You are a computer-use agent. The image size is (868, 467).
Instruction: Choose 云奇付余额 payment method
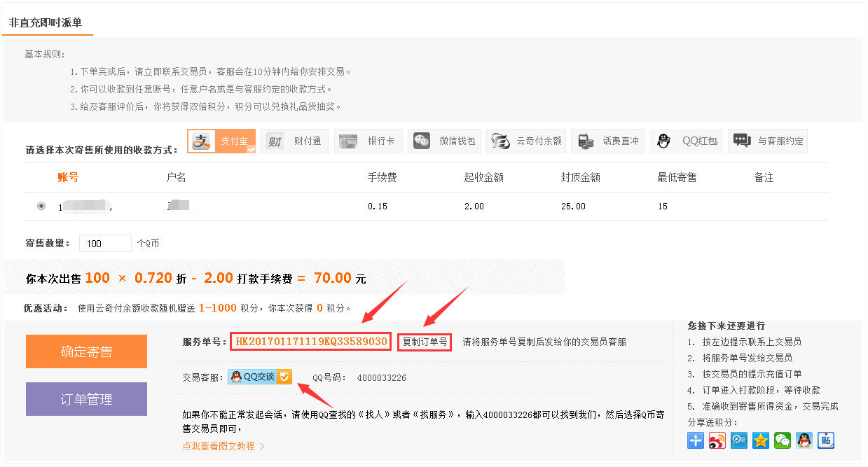525,141
